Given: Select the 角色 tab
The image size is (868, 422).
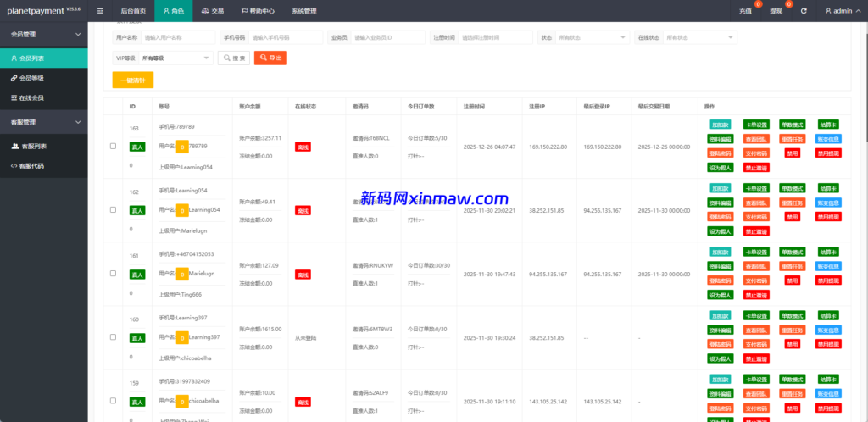Looking at the screenshot, I should [173, 11].
